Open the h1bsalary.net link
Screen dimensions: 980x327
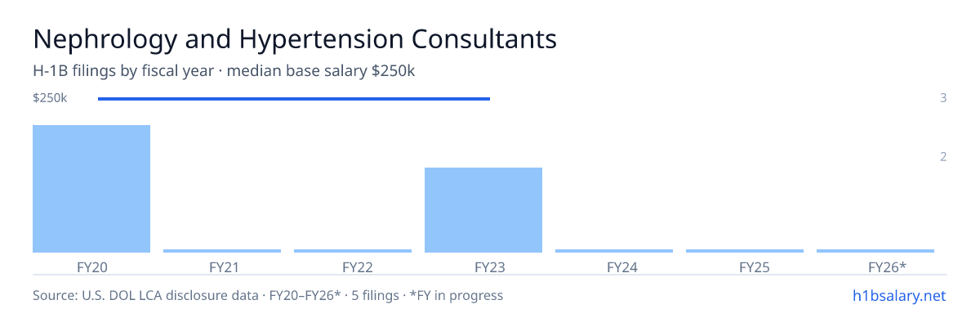coord(898,295)
